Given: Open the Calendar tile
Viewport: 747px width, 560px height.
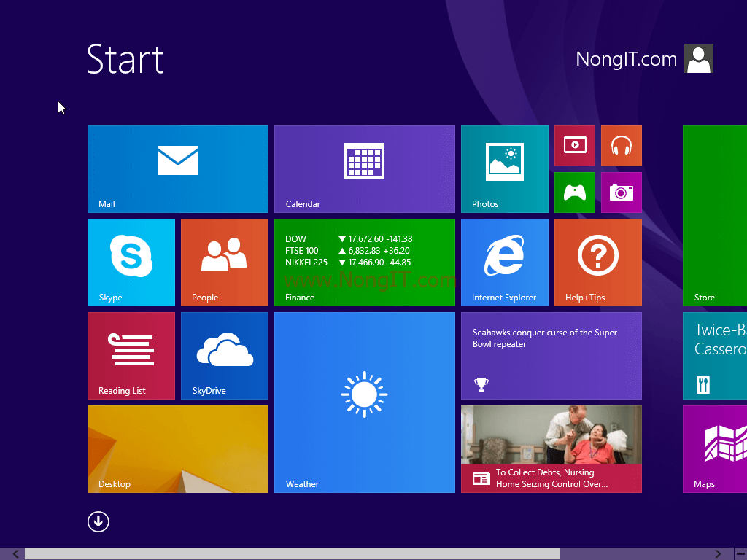Looking at the screenshot, I should coord(365,169).
